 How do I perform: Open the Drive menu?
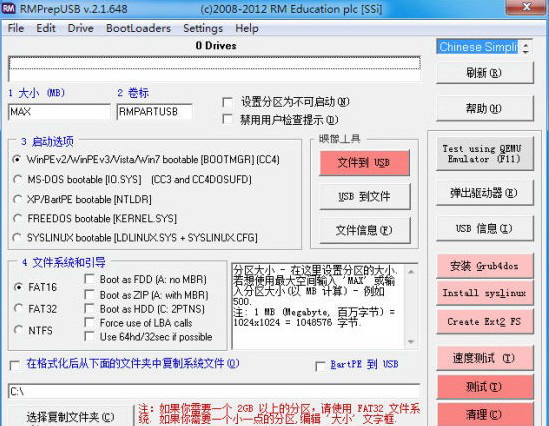click(x=81, y=28)
